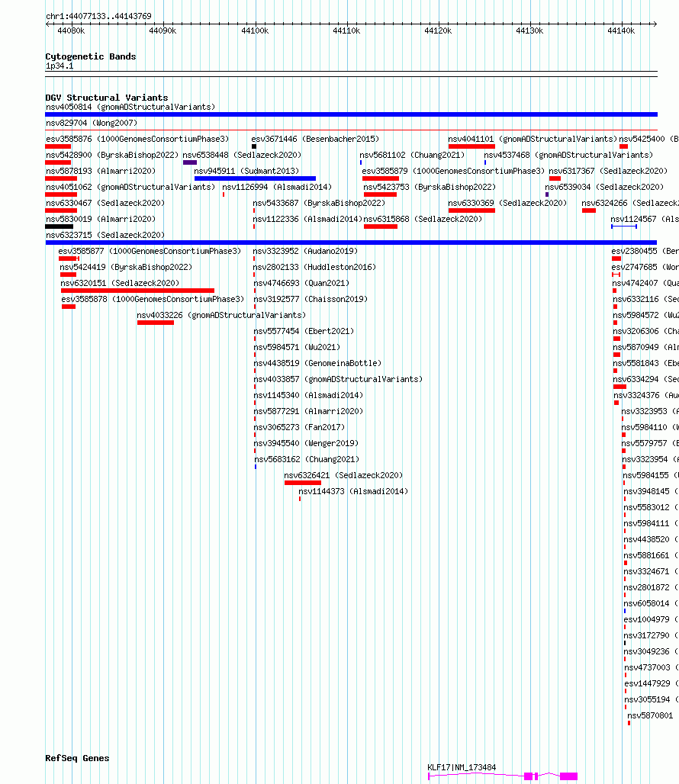Open nsv3945540 (Wenger2019) label
Viewport: 679px width, 784px height.
(306, 443)
